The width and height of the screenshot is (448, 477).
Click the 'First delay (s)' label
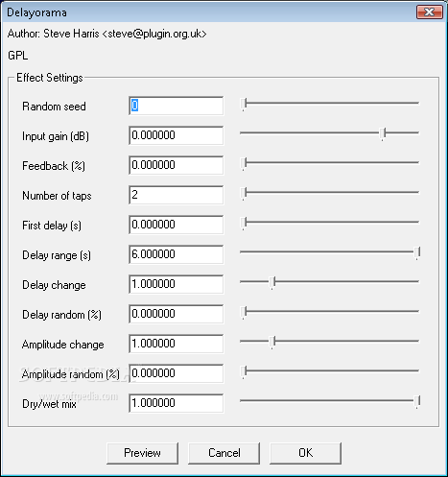pos(52,226)
